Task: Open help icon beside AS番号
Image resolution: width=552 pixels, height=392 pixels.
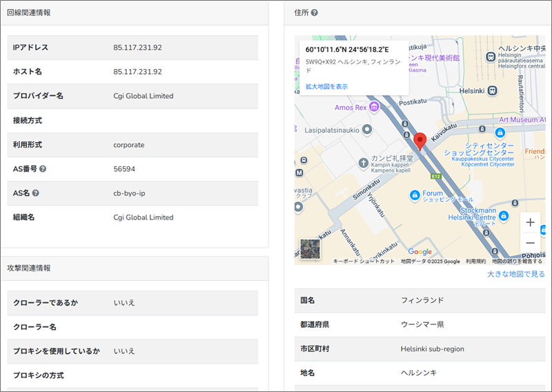Action: [43, 168]
